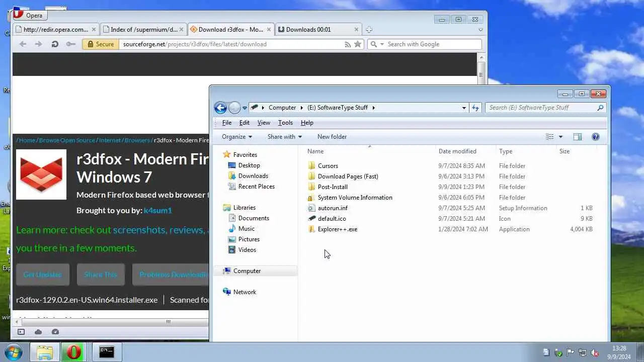The height and width of the screenshot is (362, 644).
Task: Open the Windows Start menu
Action: tap(13, 351)
